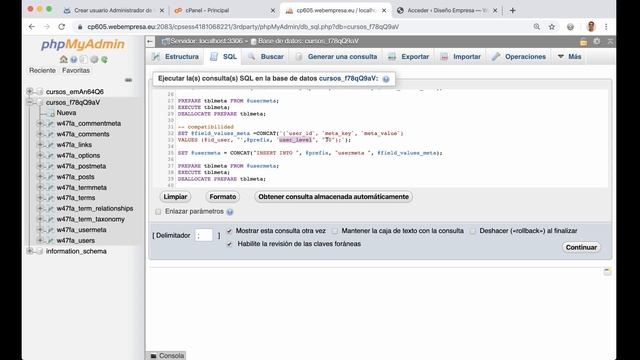Open browser zoom magnifier icon
640x360 pixels.
(x=537, y=27)
